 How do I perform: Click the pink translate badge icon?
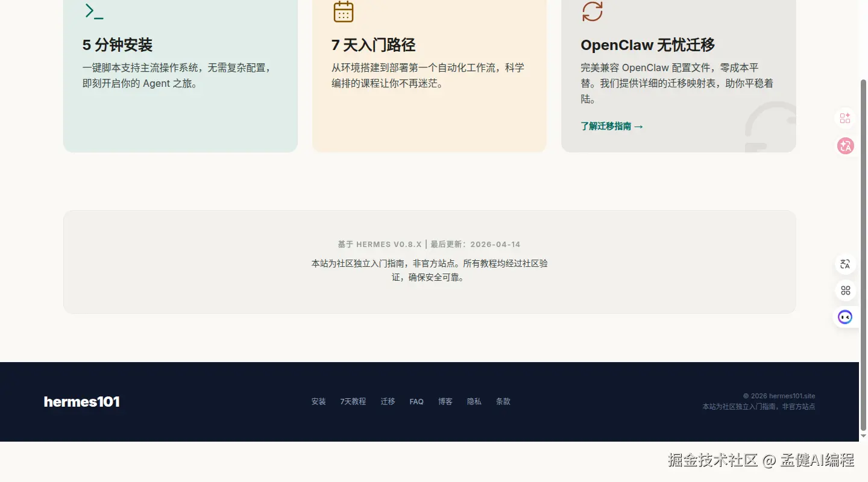pyautogui.click(x=844, y=146)
